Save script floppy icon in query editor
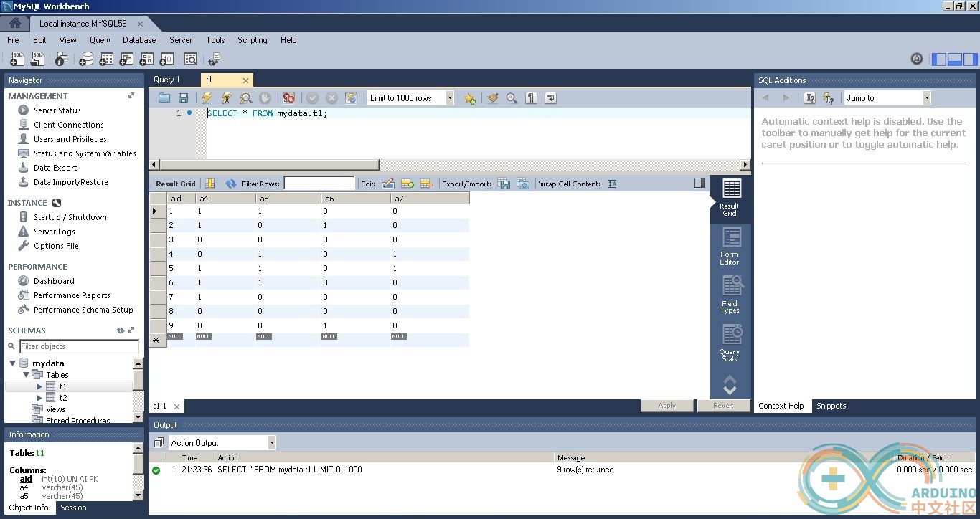The height and width of the screenshot is (519, 980). (183, 98)
